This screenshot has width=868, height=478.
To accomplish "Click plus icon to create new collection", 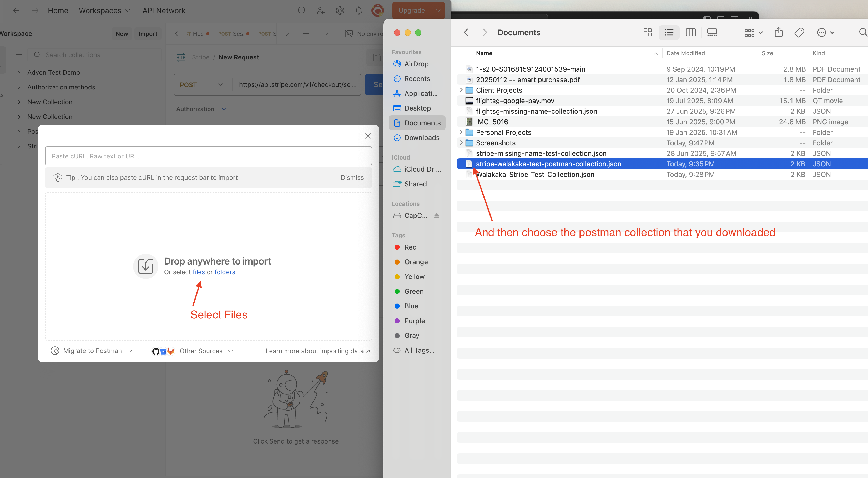I will pyautogui.click(x=19, y=54).
